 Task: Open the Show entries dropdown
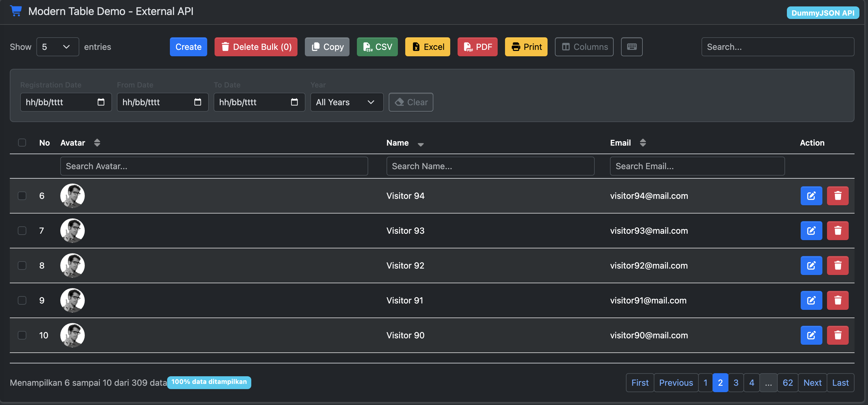pyautogui.click(x=57, y=47)
